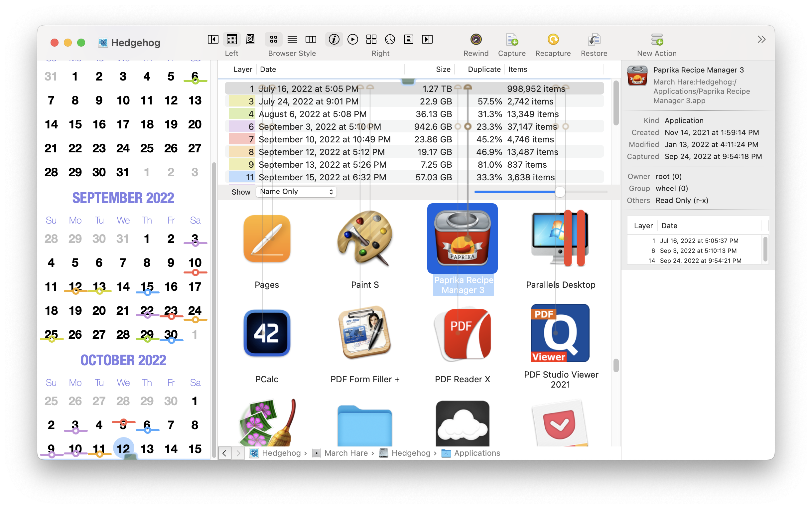Click the New Action toolbar icon
Image resolution: width=812 pixels, height=509 pixels.
point(657,40)
